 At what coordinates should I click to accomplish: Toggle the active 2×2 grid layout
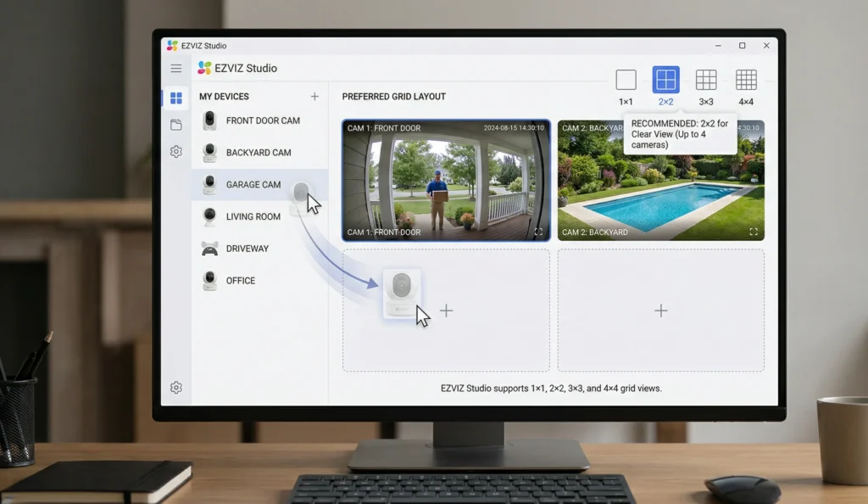click(666, 77)
